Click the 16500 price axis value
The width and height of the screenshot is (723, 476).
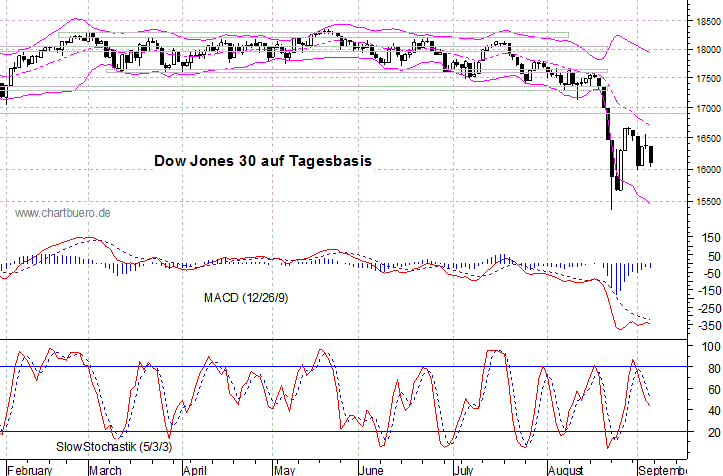pyautogui.click(x=709, y=139)
